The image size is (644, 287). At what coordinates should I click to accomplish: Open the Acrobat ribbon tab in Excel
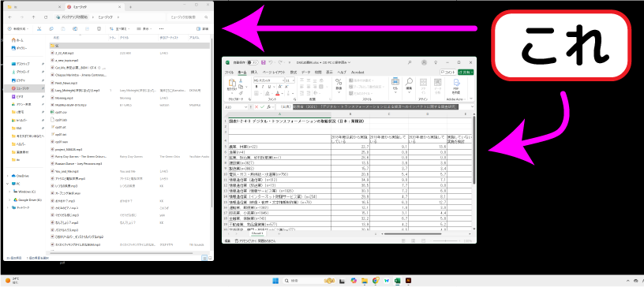click(x=358, y=72)
